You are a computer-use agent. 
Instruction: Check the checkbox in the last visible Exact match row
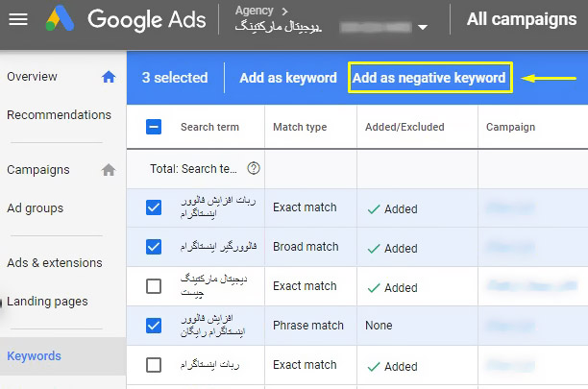[x=154, y=365]
